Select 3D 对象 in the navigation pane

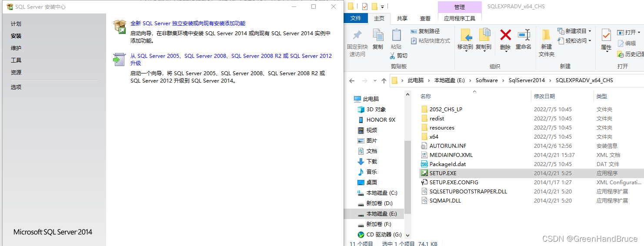376,110
